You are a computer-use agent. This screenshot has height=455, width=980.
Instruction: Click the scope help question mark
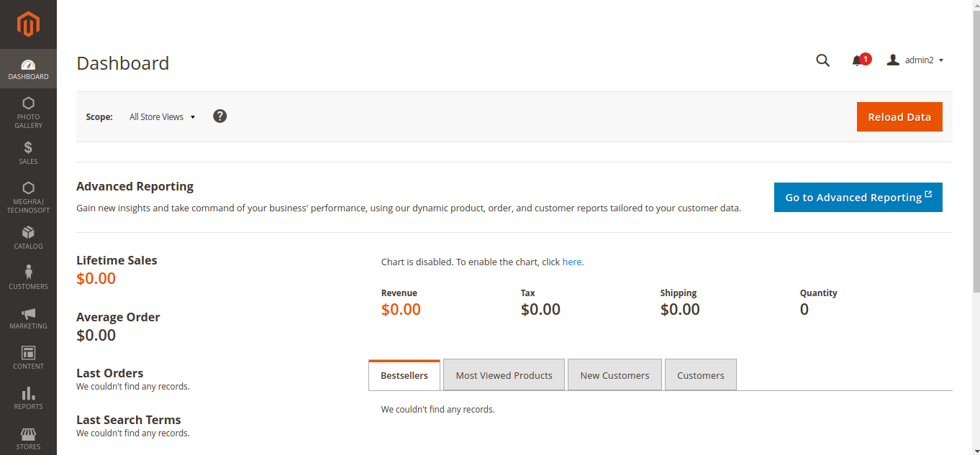point(219,116)
